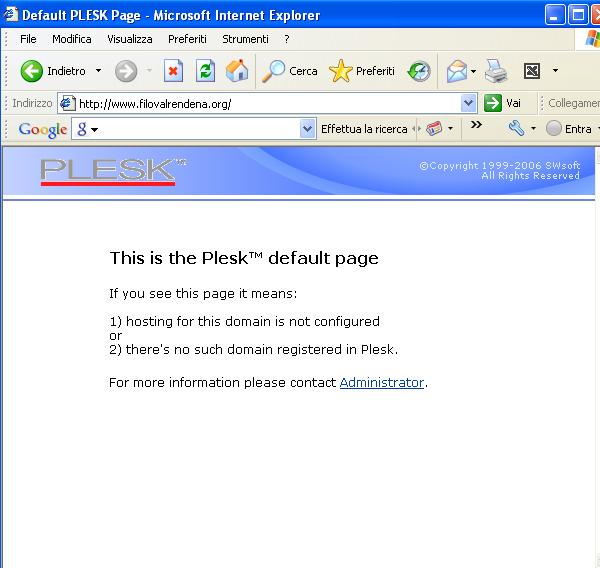Click the PLESK logo banner
Viewport: 600px width, 568px height.
113,171
